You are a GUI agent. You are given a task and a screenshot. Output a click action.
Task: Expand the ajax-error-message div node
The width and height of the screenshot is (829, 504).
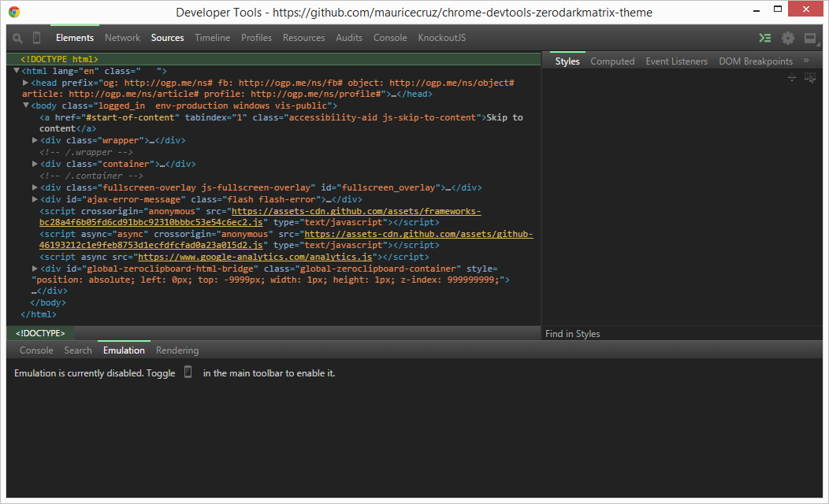(35, 199)
